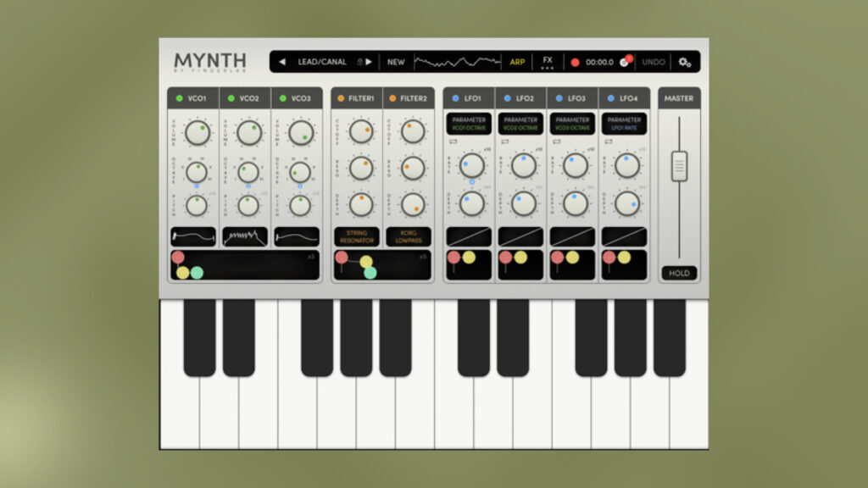Click the VCO2 sawtooth waveform display

click(245, 236)
